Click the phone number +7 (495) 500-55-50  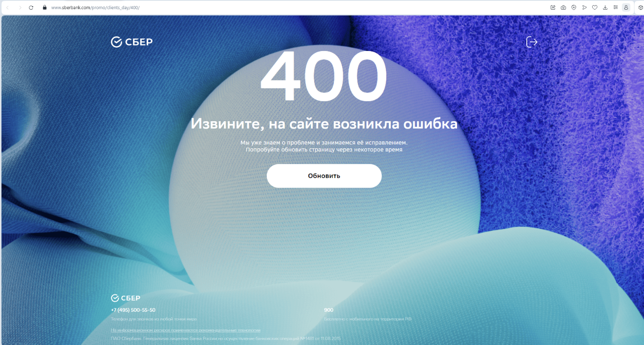coord(133,310)
